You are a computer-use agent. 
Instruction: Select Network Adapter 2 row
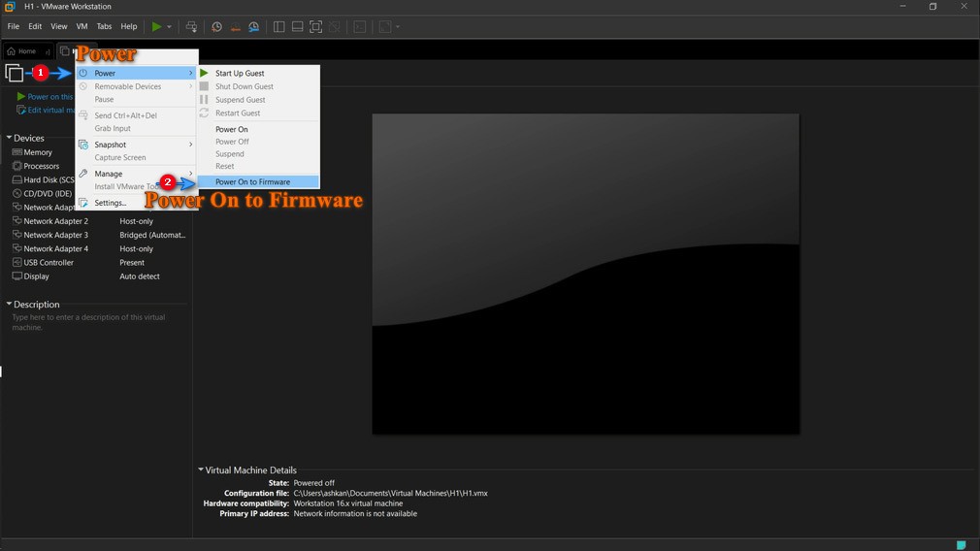99,221
